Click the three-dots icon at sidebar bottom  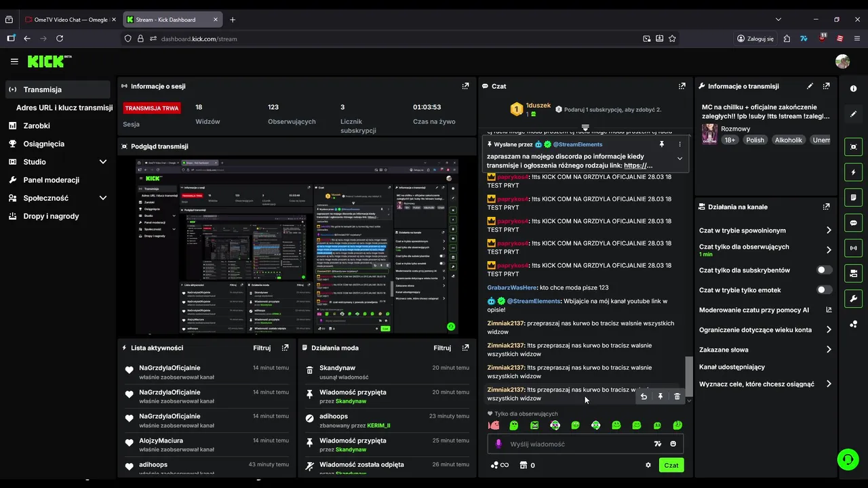point(853,324)
